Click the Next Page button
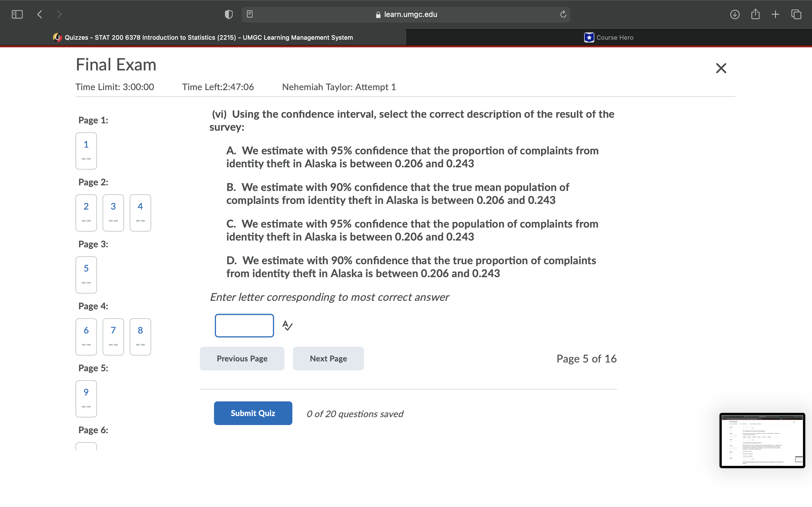812x507 pixels. point(328,359)
